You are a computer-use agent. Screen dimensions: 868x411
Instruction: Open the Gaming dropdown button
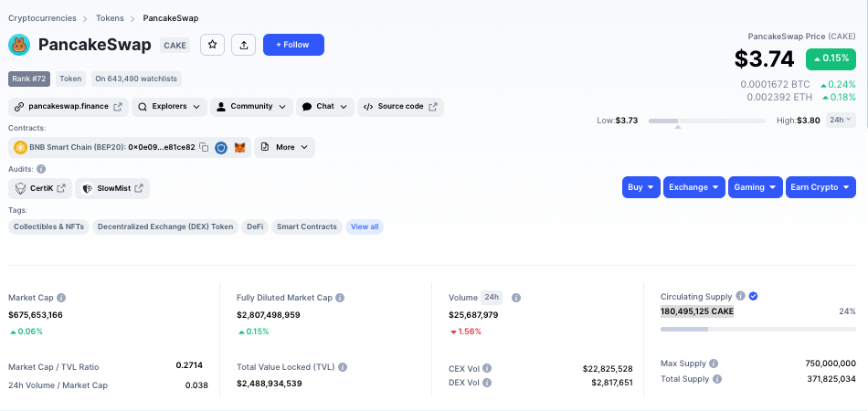756,187
